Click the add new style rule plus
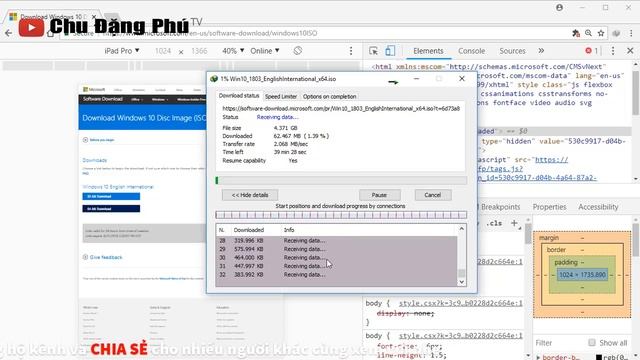640x360 pixels. (x=514, y=223)
